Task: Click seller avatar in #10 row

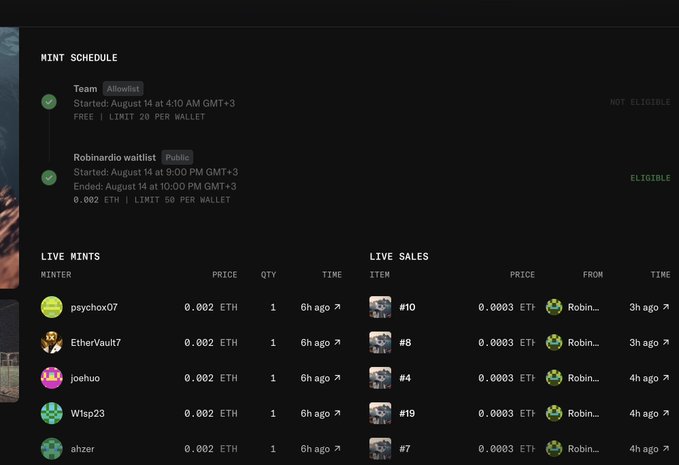Action: point(554,307)
